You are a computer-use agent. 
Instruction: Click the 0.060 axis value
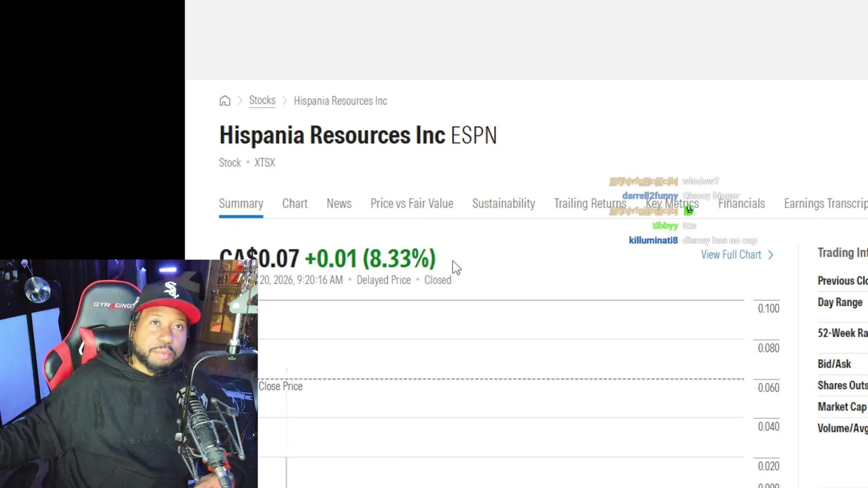pos(768,388)
